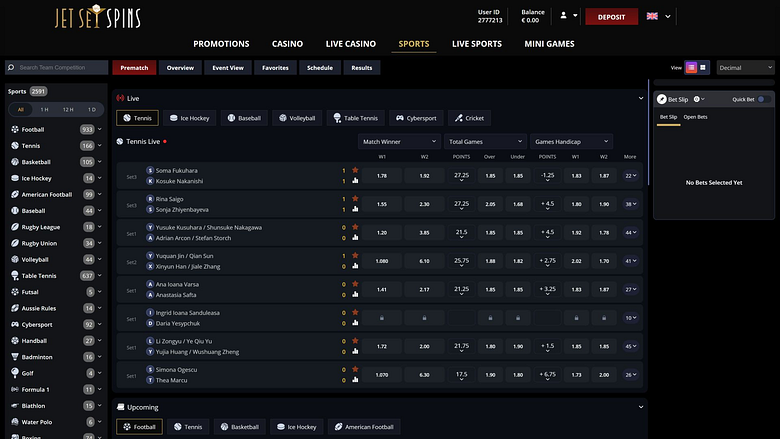The image size is (780, 439).
Task: Expand the Tennis sidebar category
Action: tap(99, 146)
